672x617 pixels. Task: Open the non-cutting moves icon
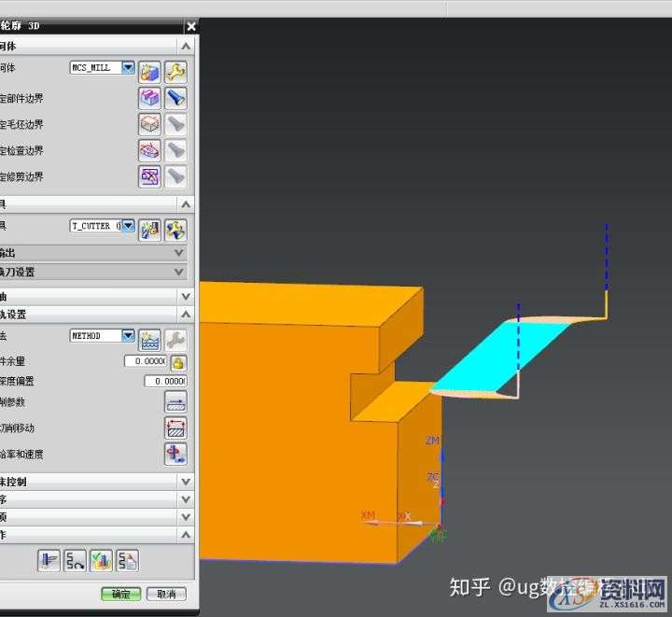click(175, 428)
